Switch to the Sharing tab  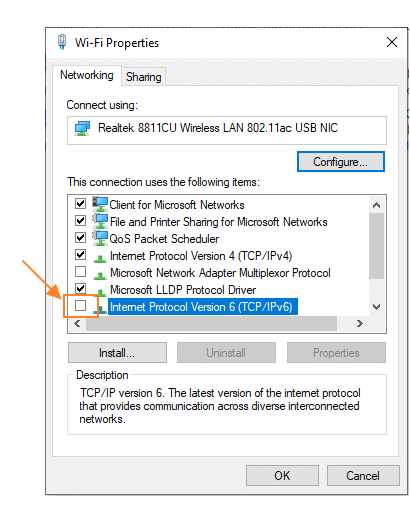[144, 77]
